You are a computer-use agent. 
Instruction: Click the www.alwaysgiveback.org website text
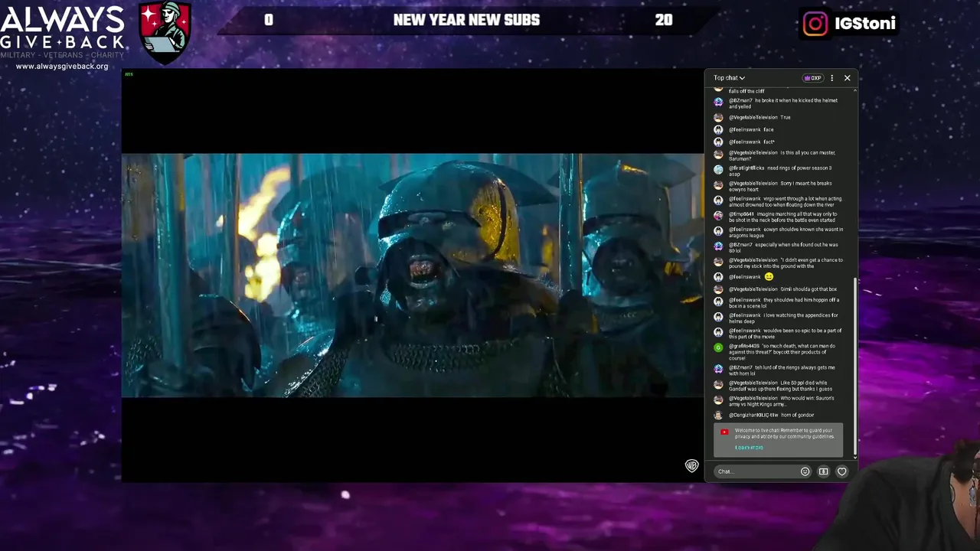coord(62,67)
